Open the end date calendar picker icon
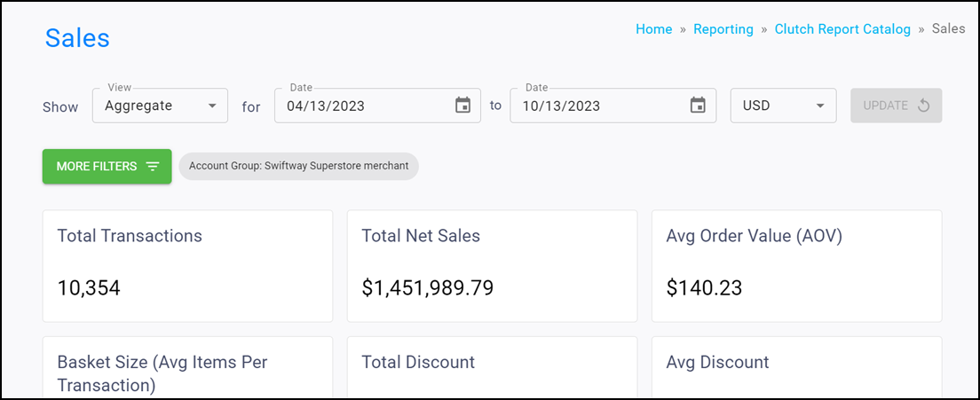The width and height of the screenshot is (980, 400). pos(698,106)
